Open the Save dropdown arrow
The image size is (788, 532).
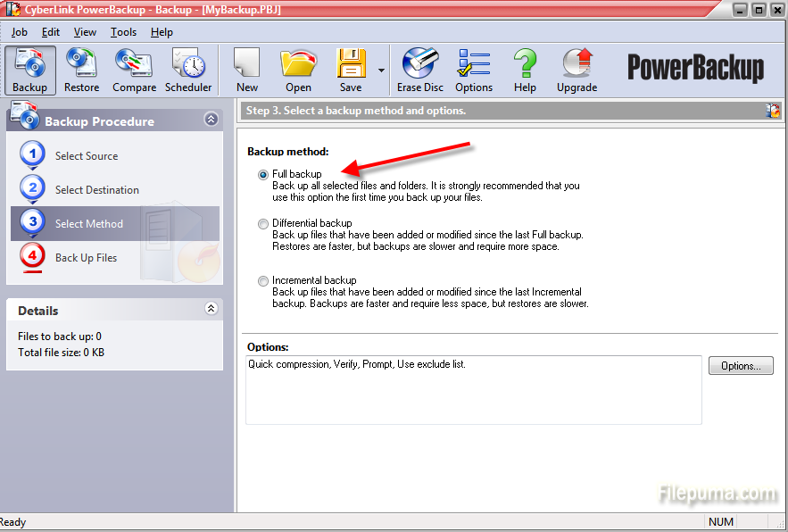point(382,71)
